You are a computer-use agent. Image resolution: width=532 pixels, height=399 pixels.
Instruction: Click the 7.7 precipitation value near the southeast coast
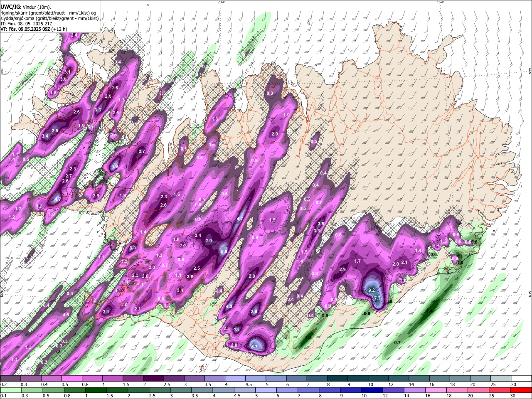click(x=377, y=298)
